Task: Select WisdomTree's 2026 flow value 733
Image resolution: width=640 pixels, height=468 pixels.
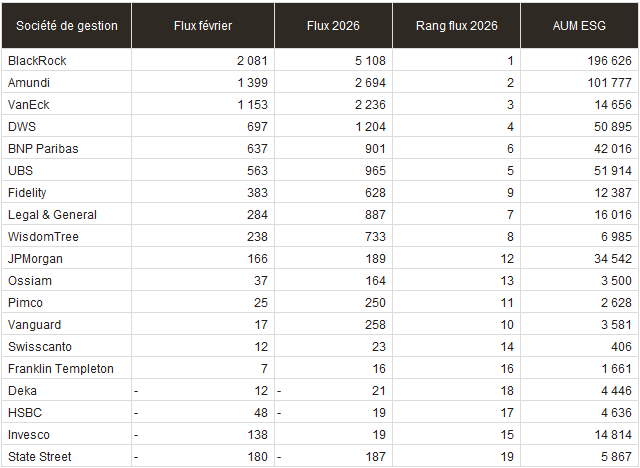Action: [x=376, y=237]
